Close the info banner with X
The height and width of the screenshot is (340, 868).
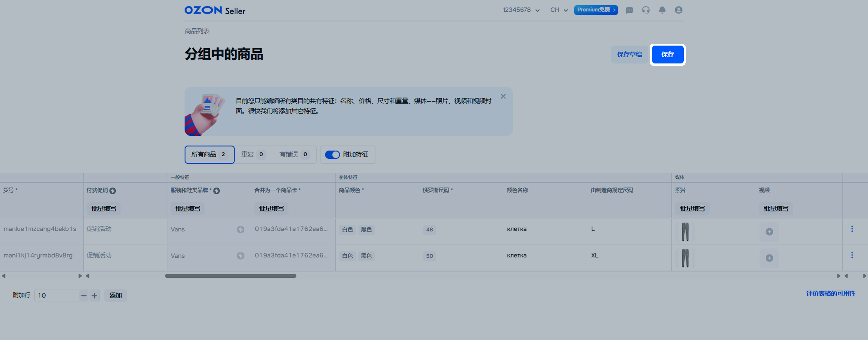(x=503, y=97)
